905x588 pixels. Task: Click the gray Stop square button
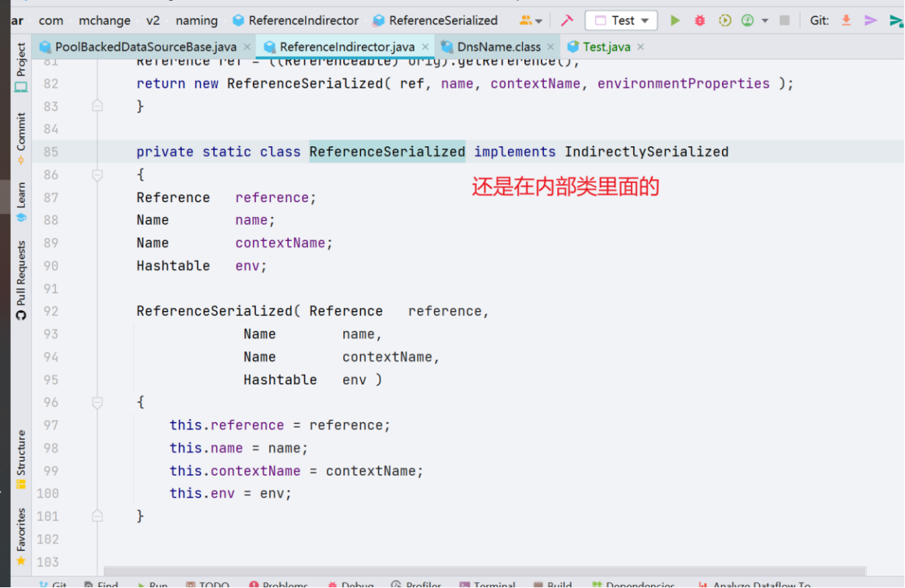click(784, 21)
